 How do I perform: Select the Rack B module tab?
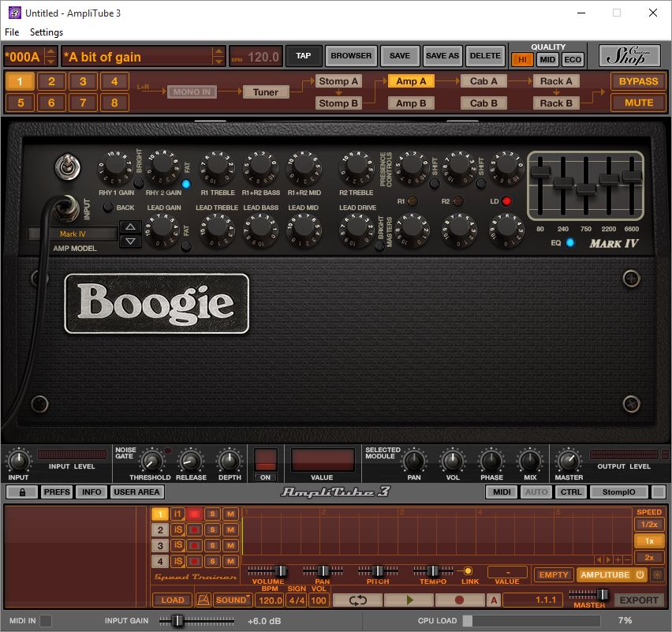[x=556, y=103]
